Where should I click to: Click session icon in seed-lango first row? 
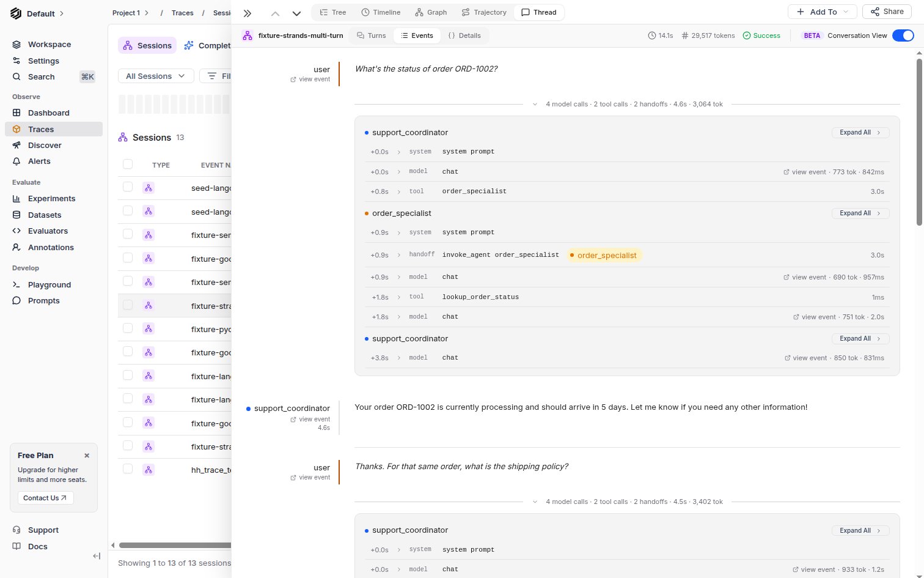pyautogui.click(x=148, y=188)
